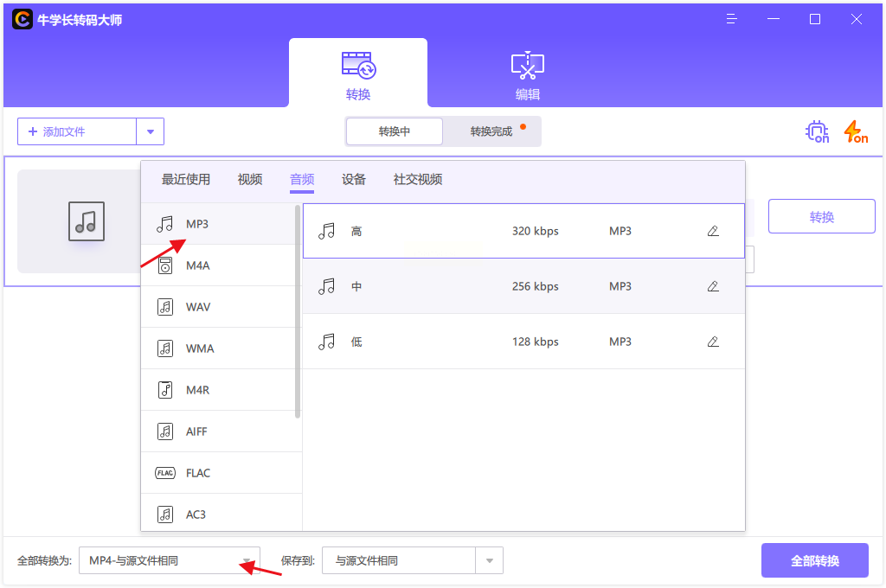Open the 社交视频 format tab

418,180
